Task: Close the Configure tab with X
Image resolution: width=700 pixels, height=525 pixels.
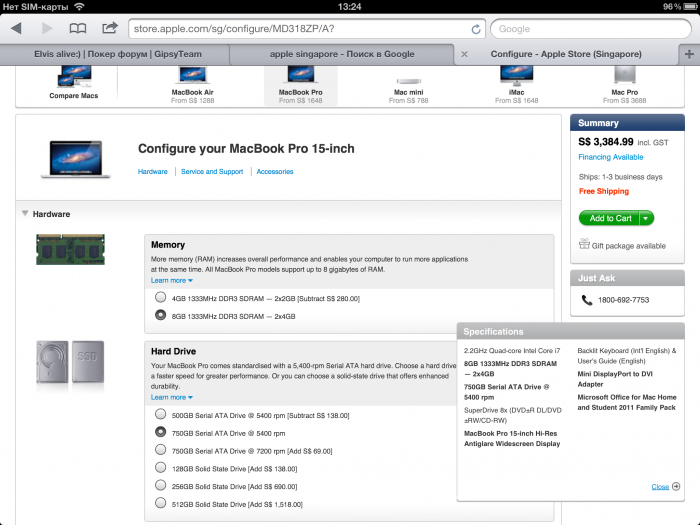Action: point(464,54)
